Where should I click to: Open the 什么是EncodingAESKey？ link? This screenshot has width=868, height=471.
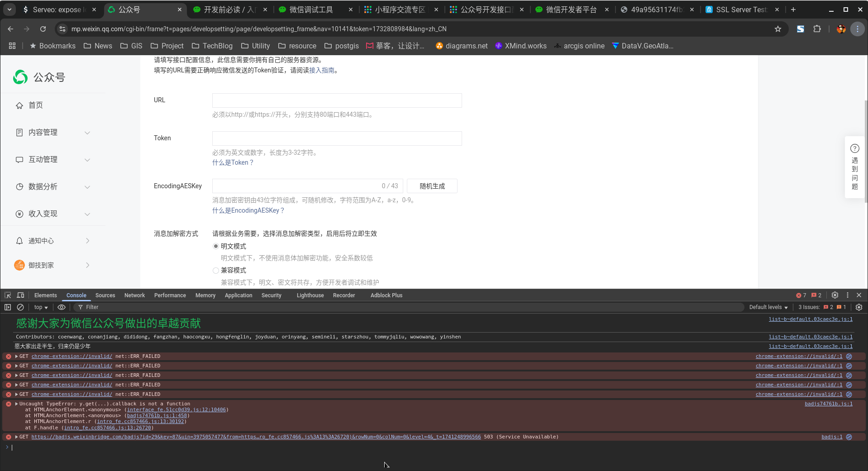coord(248,210)
